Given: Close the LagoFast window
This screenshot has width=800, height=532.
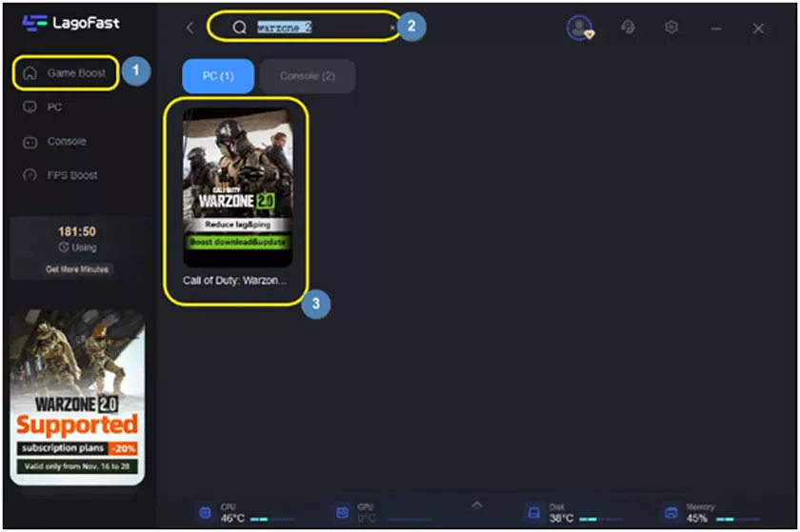Looking at the screenshot, I should (758, 29).
